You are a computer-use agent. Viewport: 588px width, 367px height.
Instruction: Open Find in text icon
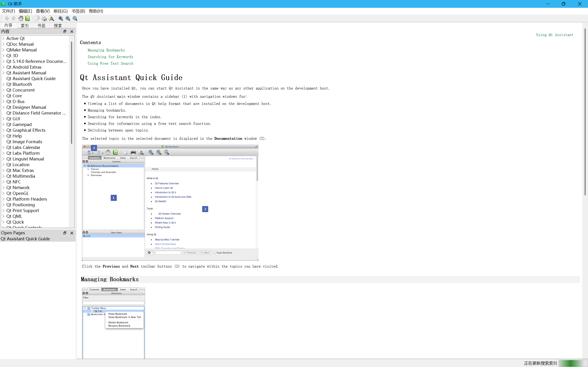click(x=51, y=18)
